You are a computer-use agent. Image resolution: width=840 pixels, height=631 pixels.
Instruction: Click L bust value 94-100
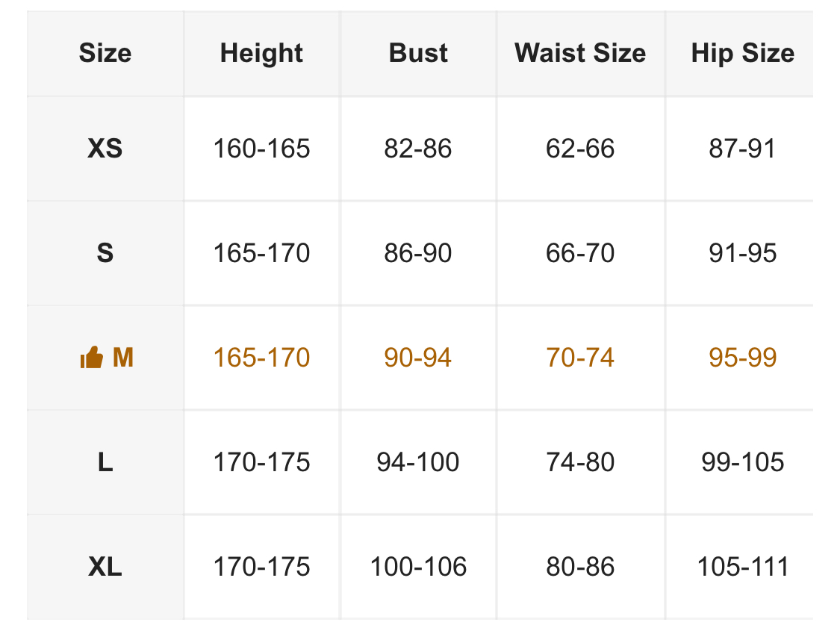pyautogui.click(x=418, y=462)
